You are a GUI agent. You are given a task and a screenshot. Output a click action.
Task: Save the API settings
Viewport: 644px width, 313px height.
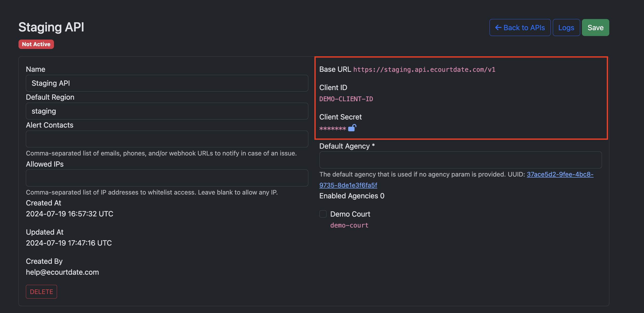pyautogui.click(x=595, y=28)
